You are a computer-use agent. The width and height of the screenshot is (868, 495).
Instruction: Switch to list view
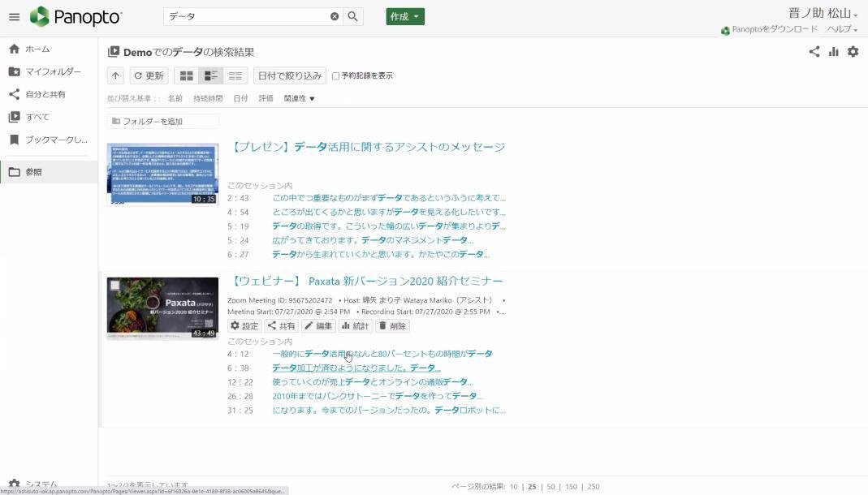tap(235, 75)
